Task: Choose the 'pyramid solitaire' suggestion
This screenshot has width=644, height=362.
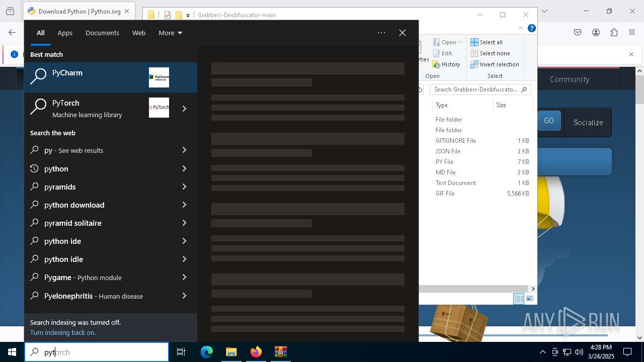Action: pos(98,223)
